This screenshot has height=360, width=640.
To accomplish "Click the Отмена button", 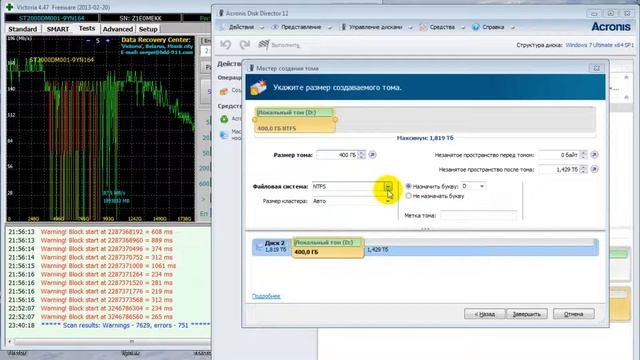I will (573, 314).
